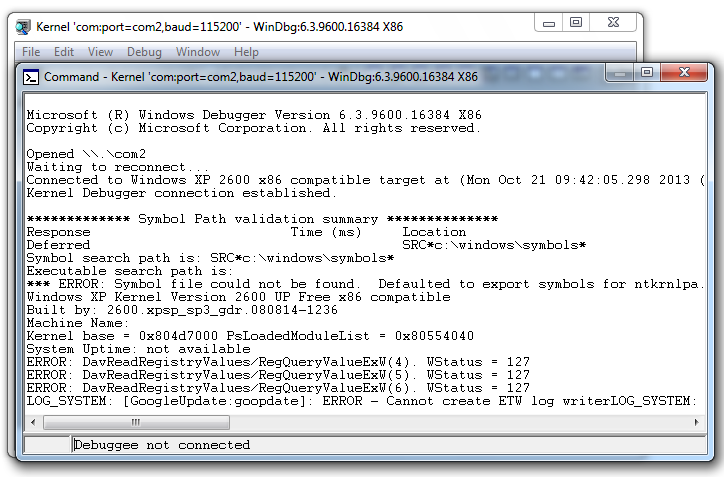This screenshot has height=477, width=724.
Task: Minimize the main WinDbg Kernel window
Action: point(549,23)
